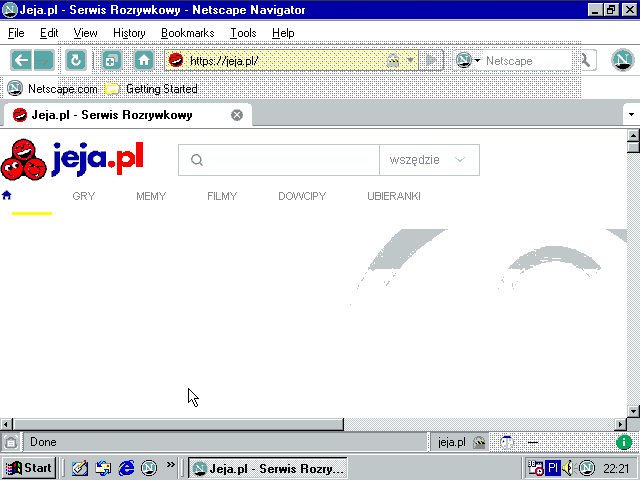Open the Tools menu
The width and height of the screenshot is (640, 480).
[243, 33]
